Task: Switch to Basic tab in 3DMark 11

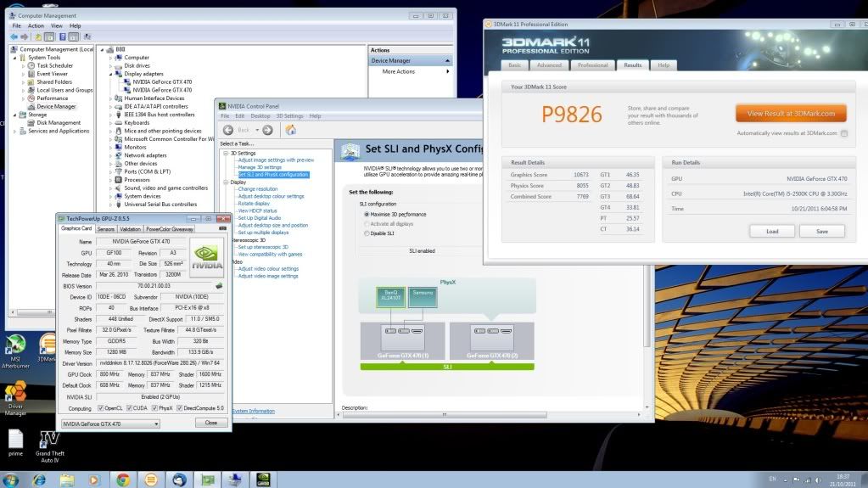Action: 515,65
